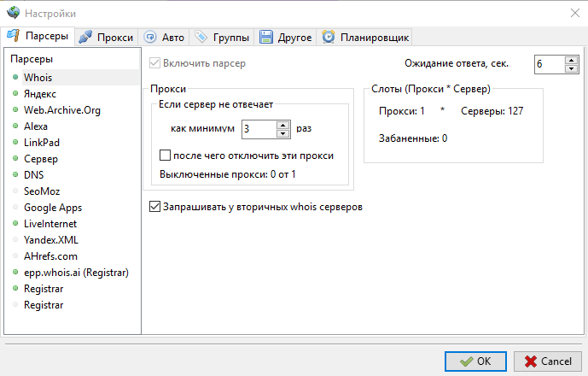The height and width of the screenshot is (376, 588).
Task: Increase Ожидание ответа seconds with up arrow
Action: click(x=571, y=60)
